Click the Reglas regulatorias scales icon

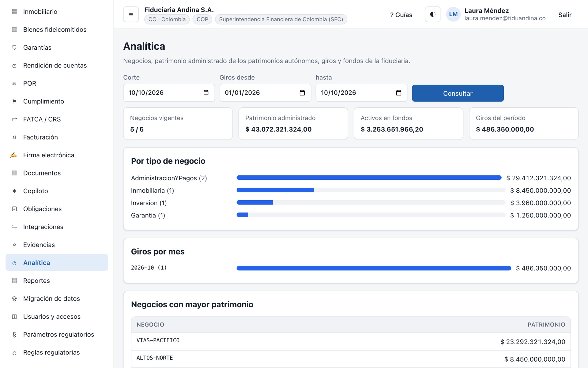pyautogui.click(x=14, y=353)
